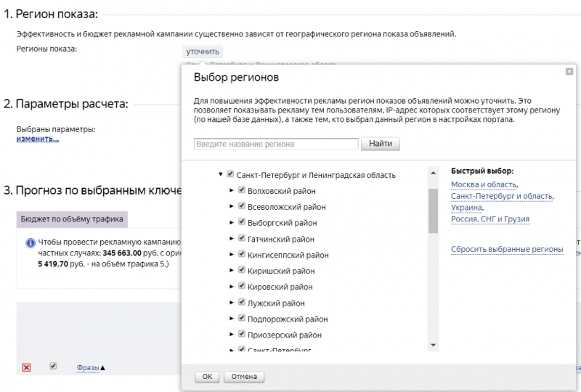Click the blue info icon
The image size is (581, 392).
pos(31,243)
